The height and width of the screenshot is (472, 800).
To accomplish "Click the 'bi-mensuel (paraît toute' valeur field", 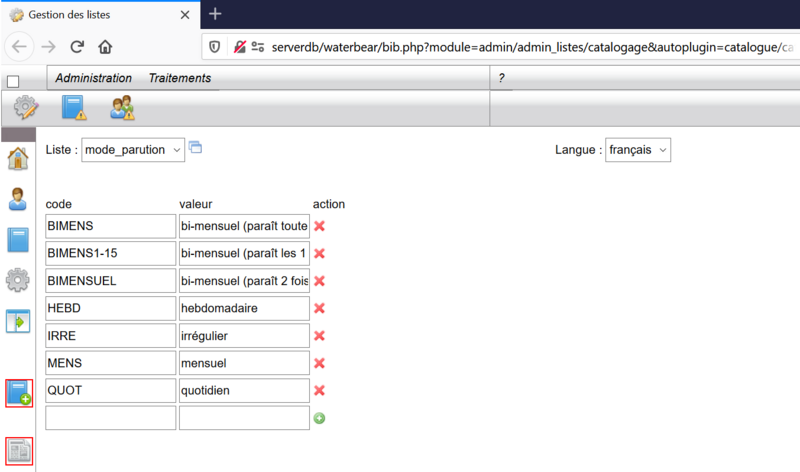I will (x=244, y=226).
